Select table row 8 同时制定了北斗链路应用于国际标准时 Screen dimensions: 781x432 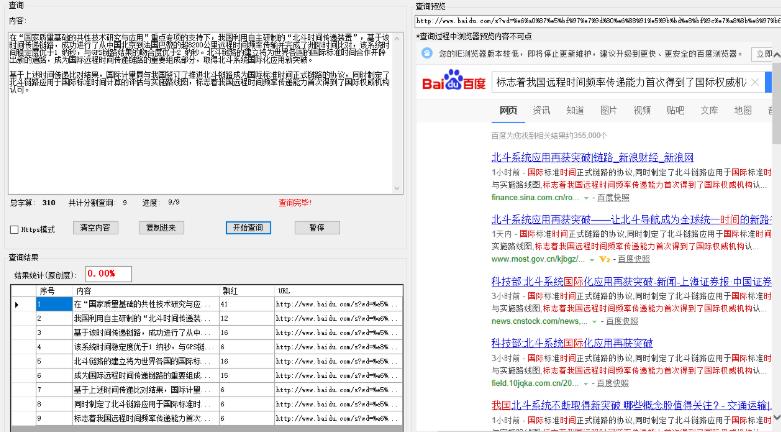[207, 404]
